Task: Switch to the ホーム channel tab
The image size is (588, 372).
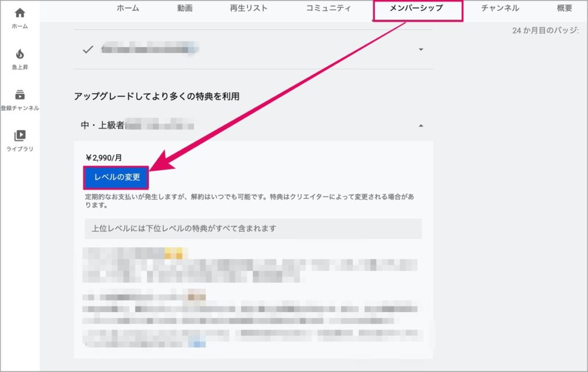Action: coord(128,8)
